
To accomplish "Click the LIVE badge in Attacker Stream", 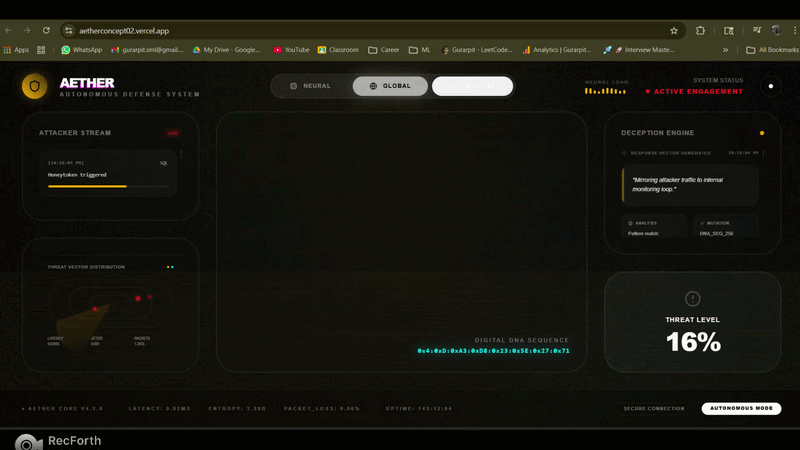I will tap(172, 133).
